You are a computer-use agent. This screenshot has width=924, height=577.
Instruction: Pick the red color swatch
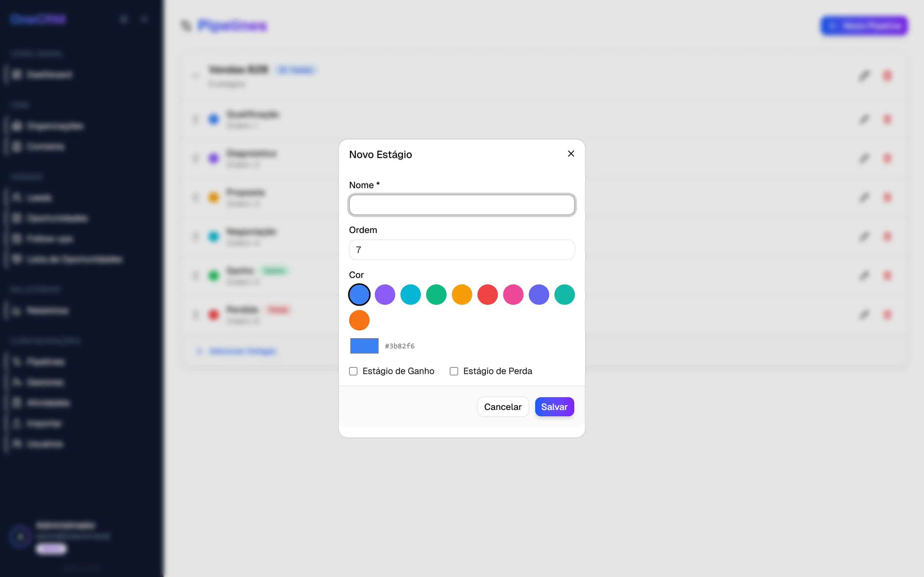488,295
